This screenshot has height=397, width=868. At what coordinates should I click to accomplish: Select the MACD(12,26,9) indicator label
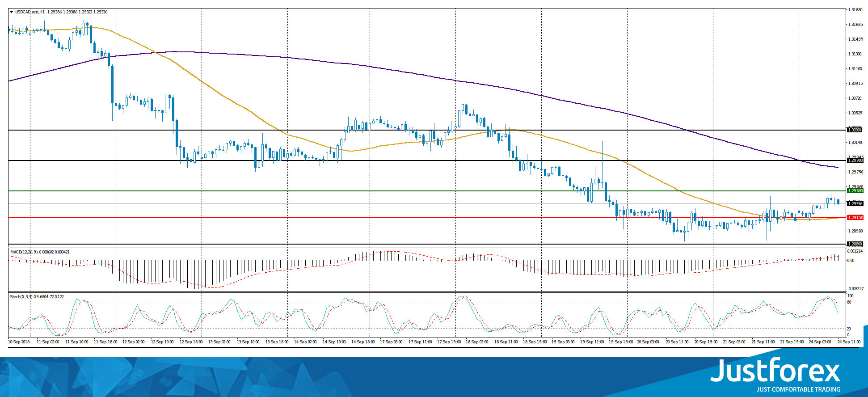tap(25, 252)
